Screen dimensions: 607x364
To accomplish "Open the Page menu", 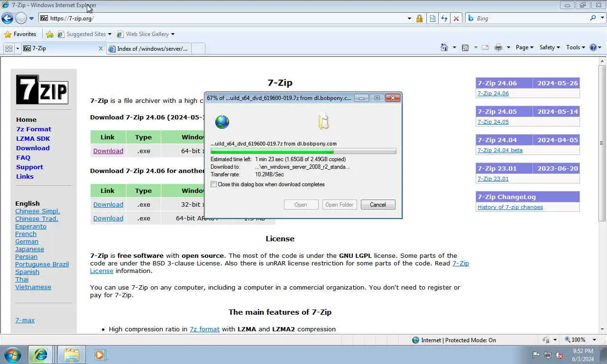I will tap(524, 47).
